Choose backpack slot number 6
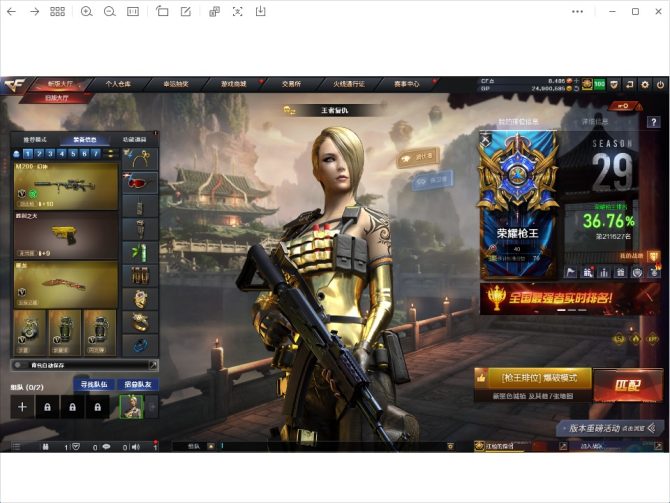Viewport: 670px width, 503px height. click(84, 153)
